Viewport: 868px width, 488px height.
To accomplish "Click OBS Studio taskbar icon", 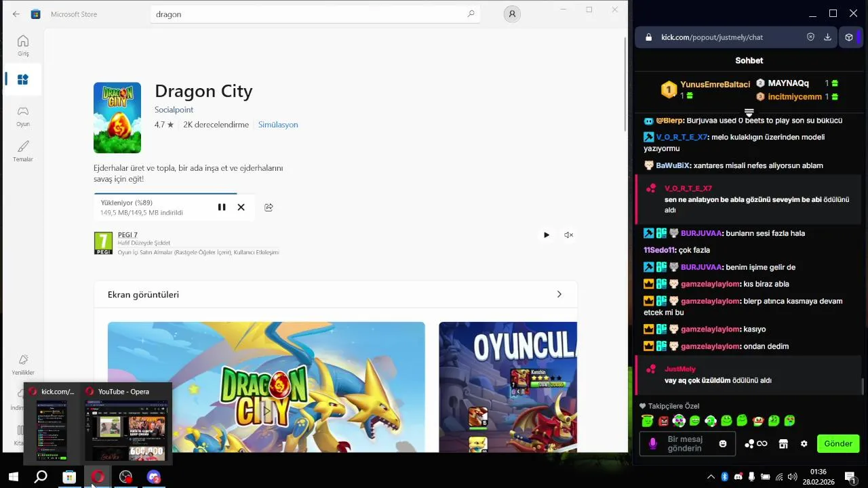I will tap(125, 477).
